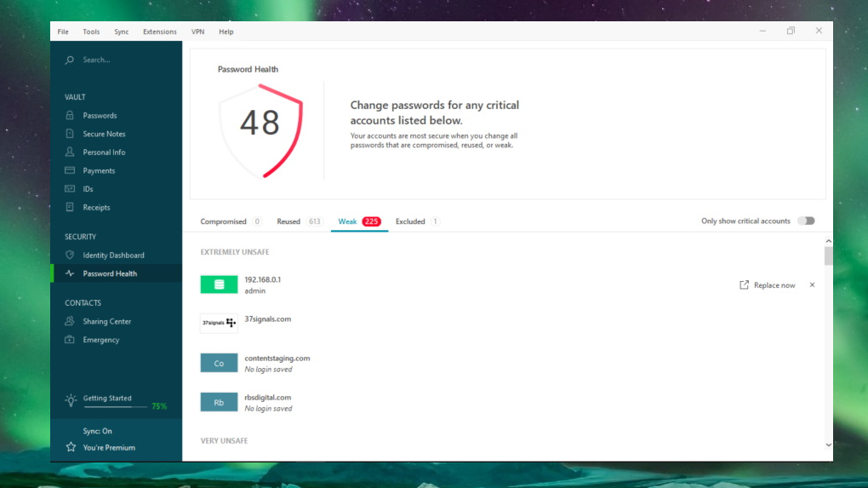The image size is (868, 488).
Task: Click the Reused count badge 613
Action: (314, 221)
